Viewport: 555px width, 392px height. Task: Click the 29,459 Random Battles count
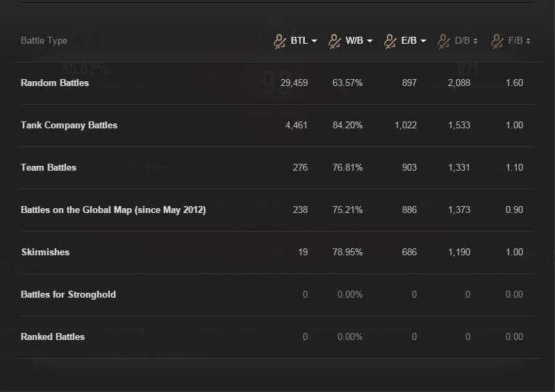click(294, 83)
